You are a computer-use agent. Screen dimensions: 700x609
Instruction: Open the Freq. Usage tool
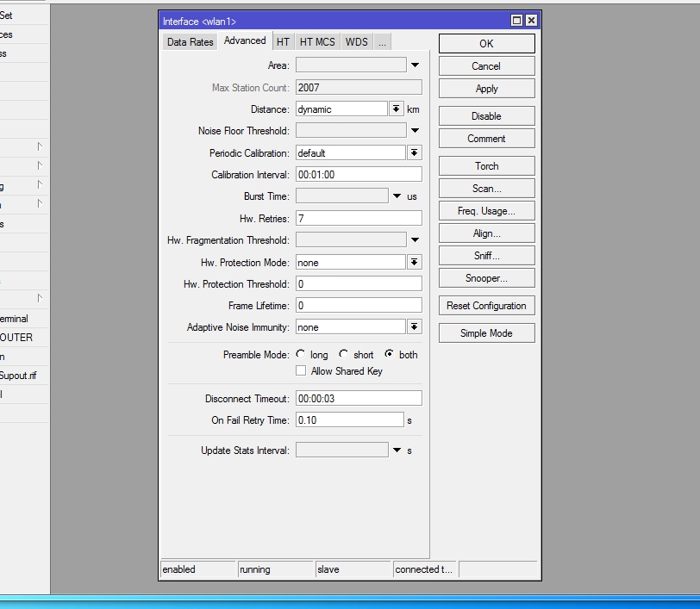point(486,211)
